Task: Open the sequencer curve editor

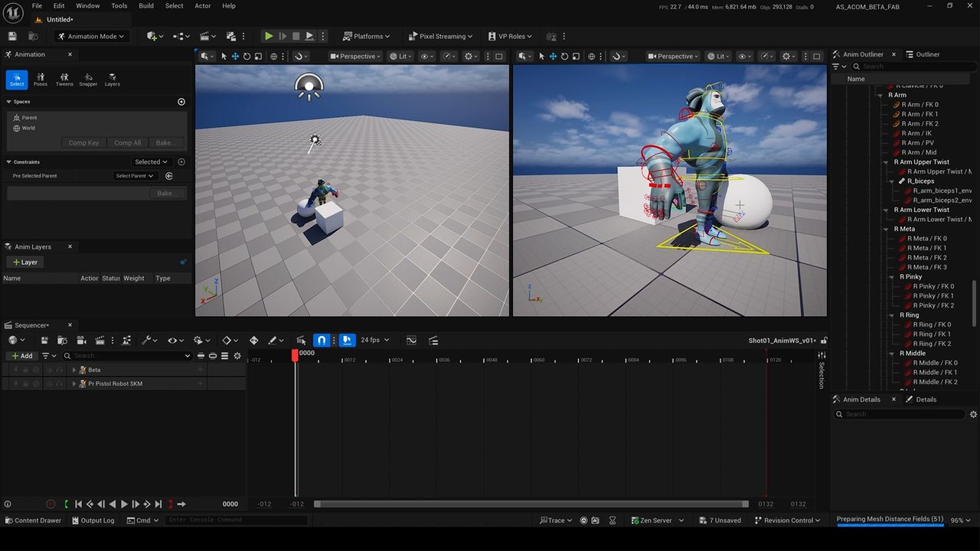Action: pos(411,341)
